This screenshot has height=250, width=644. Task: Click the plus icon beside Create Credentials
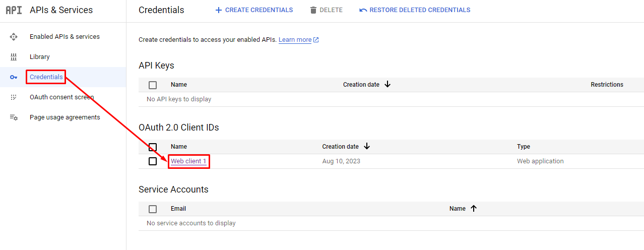coord(219,10)
